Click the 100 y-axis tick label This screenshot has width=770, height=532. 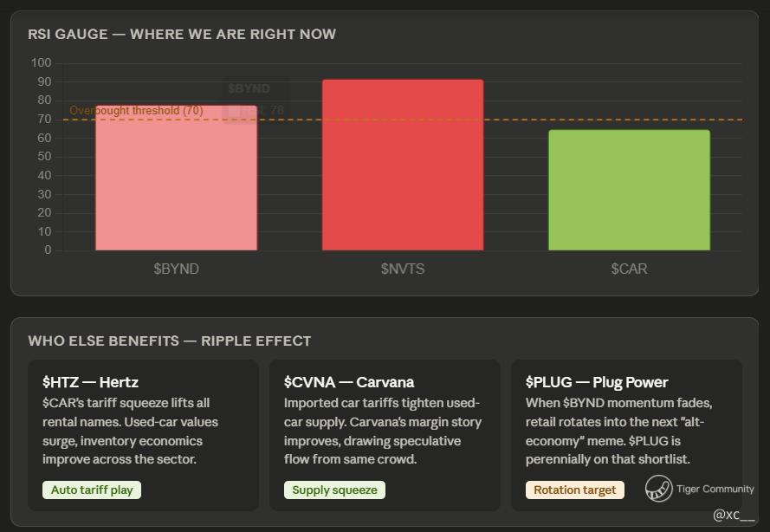[x=42, y=63]
